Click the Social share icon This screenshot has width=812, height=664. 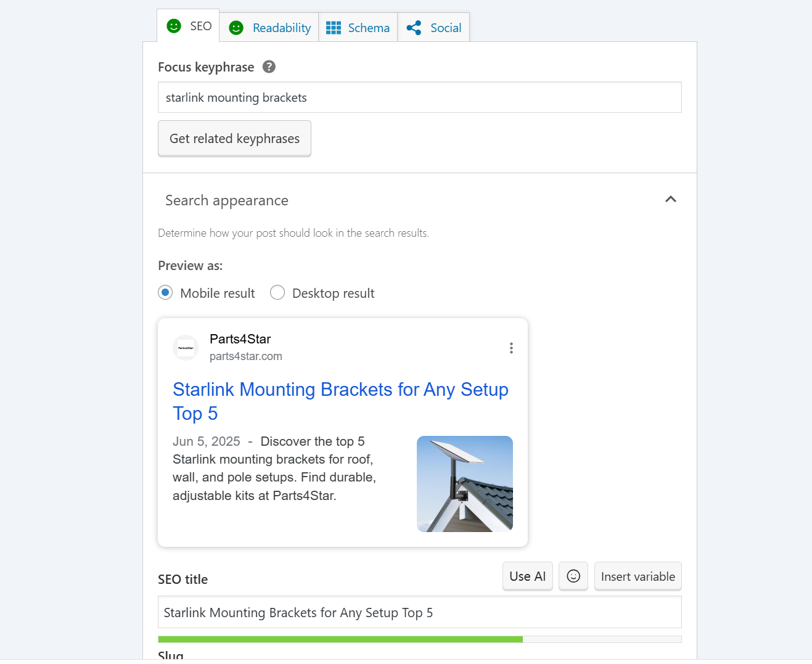click(413, 27)
